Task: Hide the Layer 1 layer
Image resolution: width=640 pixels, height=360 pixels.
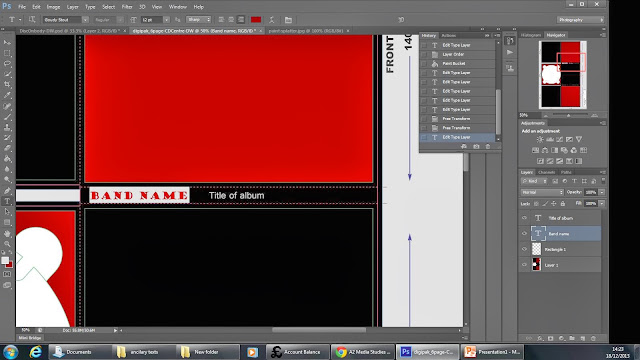Action: point(524,264)
